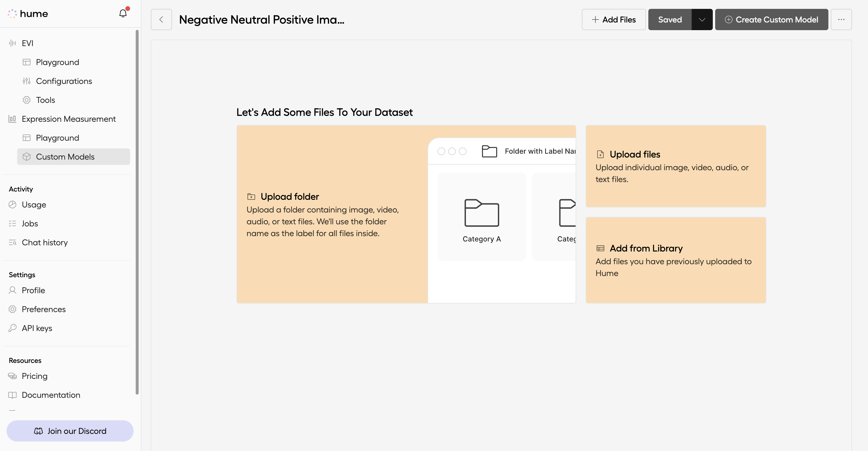Click Create Custom Model
The height and width of the screenshot is (451, 868).
point(772,20)
